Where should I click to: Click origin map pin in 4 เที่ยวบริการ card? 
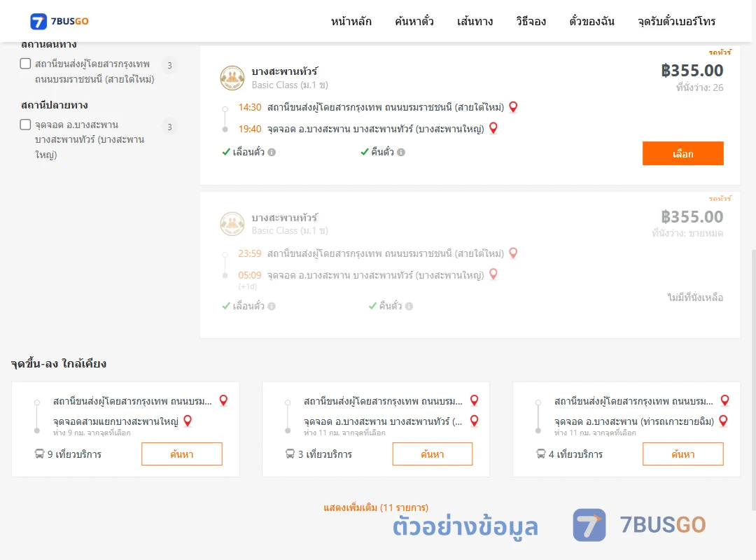(x=724, y=400)
